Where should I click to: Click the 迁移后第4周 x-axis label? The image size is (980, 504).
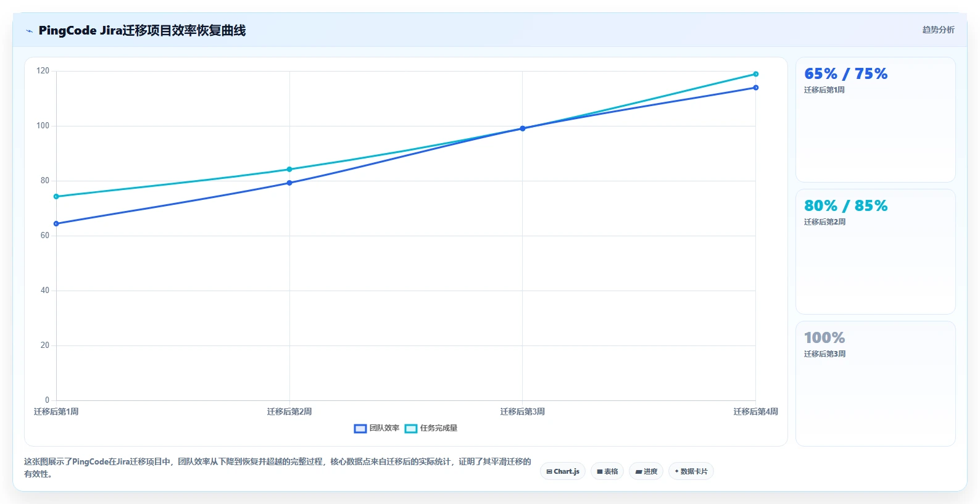tap(755, 411)
